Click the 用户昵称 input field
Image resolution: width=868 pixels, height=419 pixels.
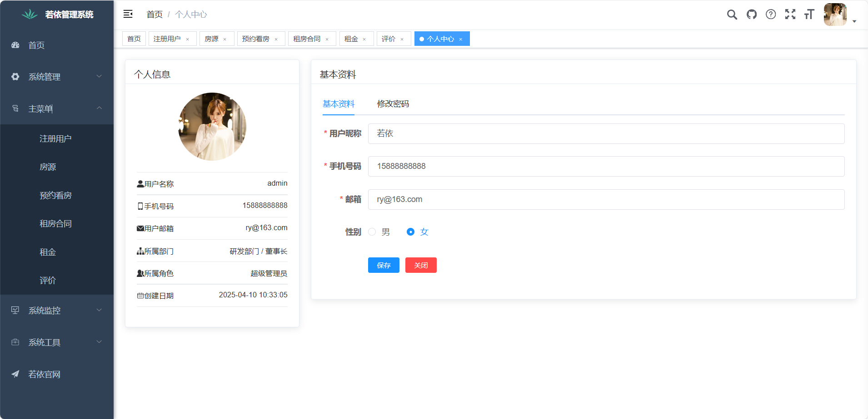click(606, 133)
